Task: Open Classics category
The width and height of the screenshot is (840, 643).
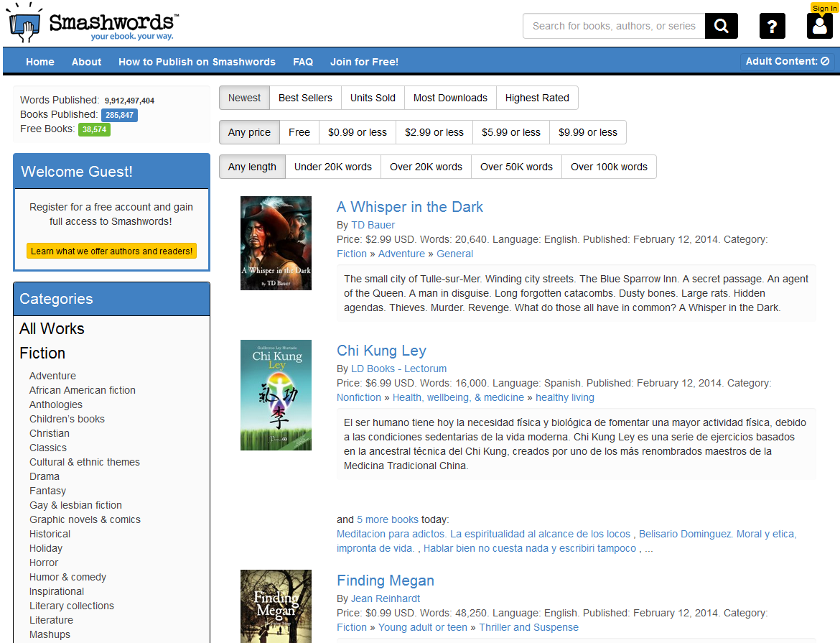Action: pyautogui.click(x=48, y=448)
